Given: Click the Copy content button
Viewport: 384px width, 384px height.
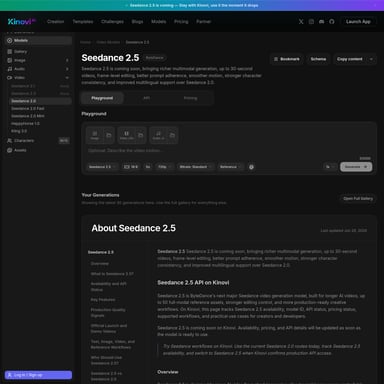Looking at the screenshot, I should (350, 59).
